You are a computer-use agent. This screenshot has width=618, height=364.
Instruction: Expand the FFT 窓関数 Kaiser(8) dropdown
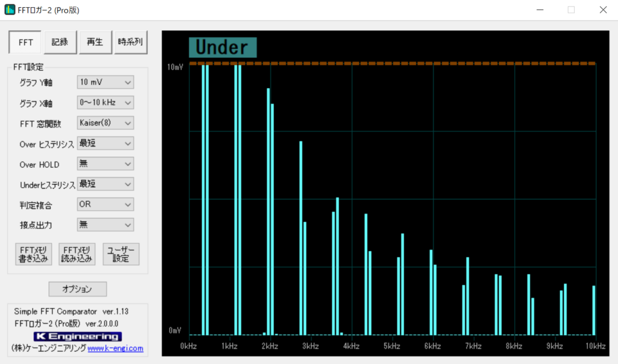click(106, 123)
